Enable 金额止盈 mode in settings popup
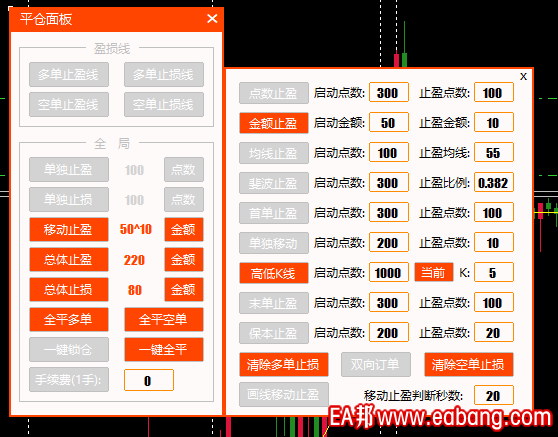 (274, 123)
